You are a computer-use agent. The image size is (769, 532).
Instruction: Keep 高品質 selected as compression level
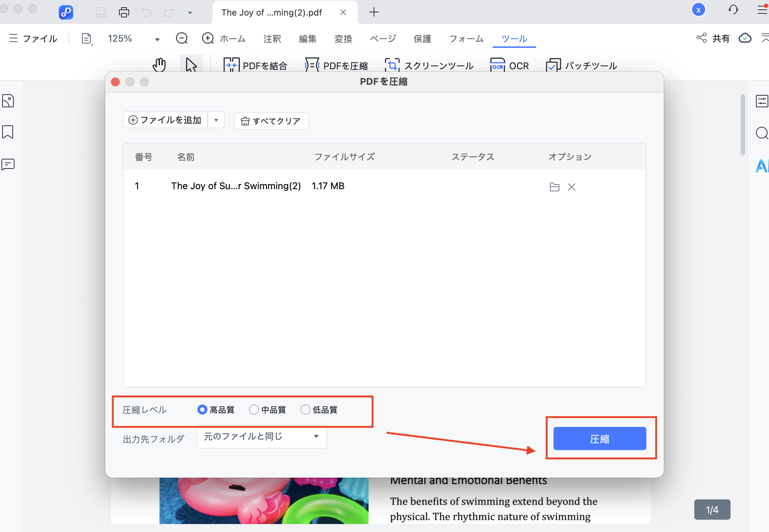click(202, 410)
